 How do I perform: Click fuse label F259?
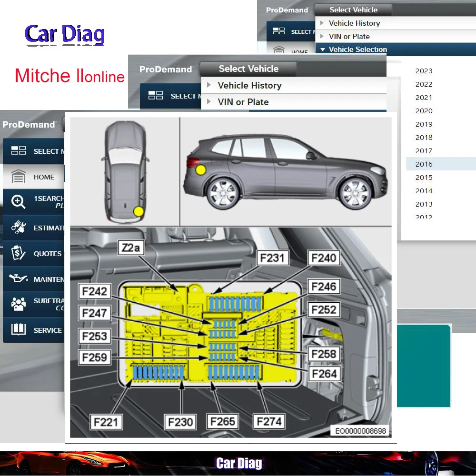click(x=94, y=357)
